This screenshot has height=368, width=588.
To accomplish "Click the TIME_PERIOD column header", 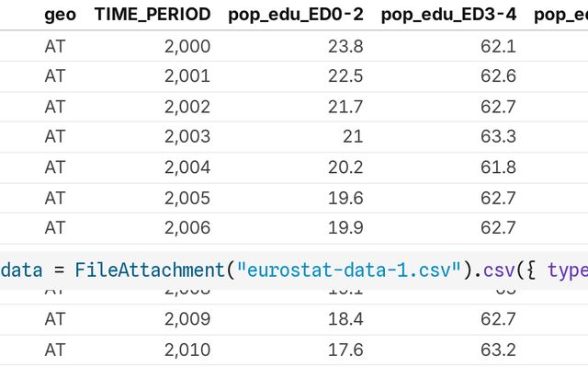I will (x=152, y=15).
